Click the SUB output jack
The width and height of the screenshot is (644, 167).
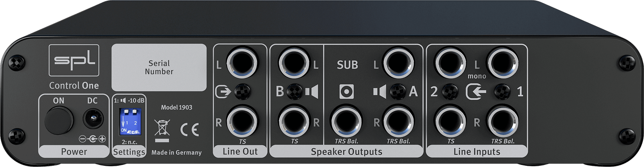tap(346, 121)
